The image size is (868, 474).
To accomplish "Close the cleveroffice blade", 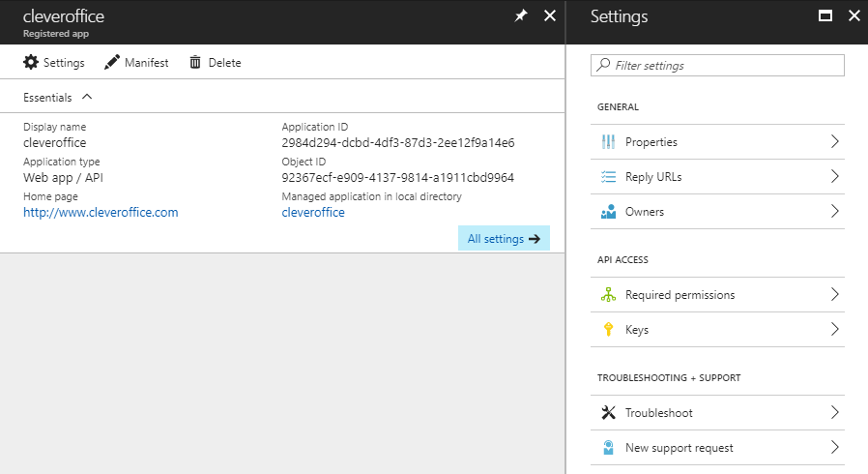I will click(x=550, y=16).
